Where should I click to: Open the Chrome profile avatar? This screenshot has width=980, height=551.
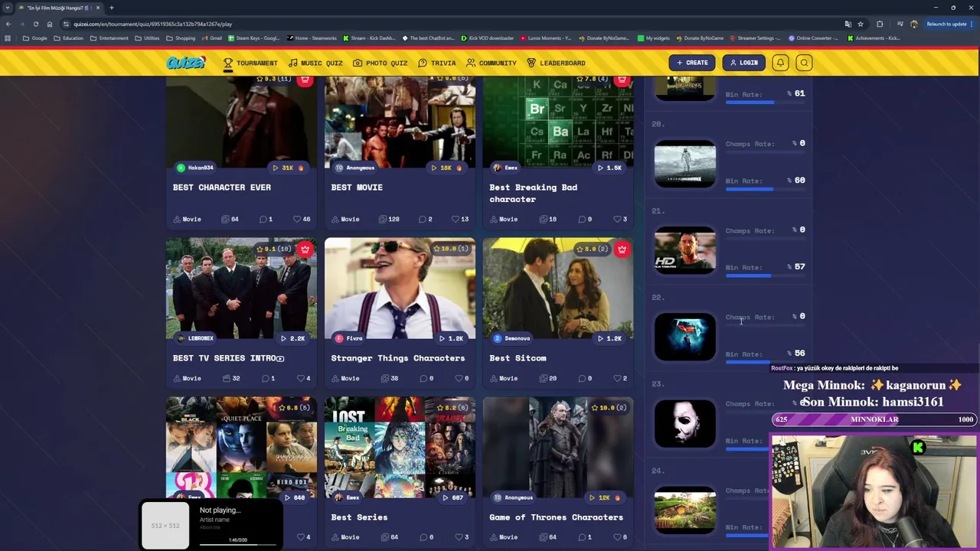click(x=913, y=24)
